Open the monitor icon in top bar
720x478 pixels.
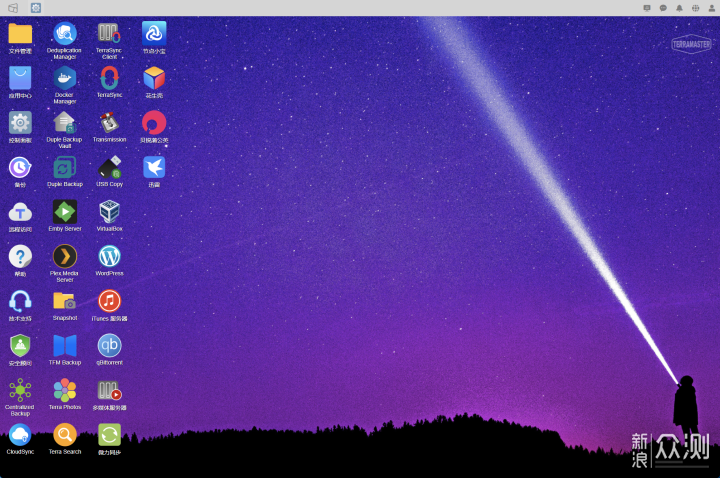[647, 8]
